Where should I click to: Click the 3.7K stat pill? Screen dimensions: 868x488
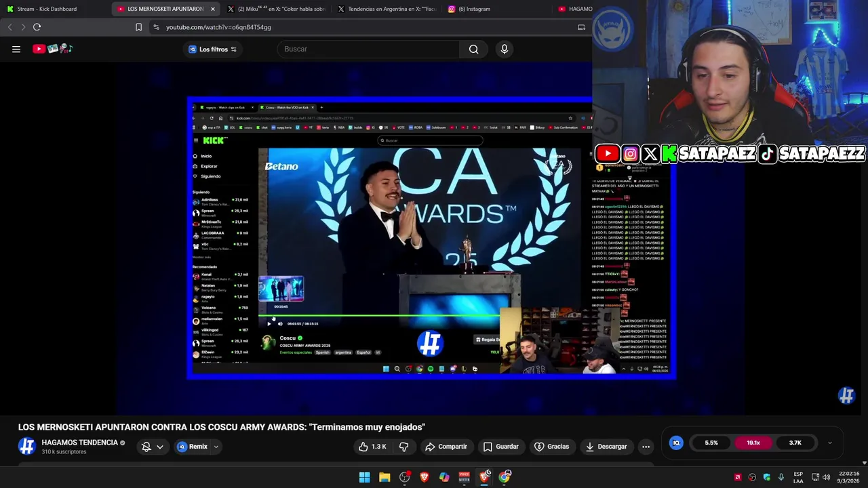click(795, 443)
